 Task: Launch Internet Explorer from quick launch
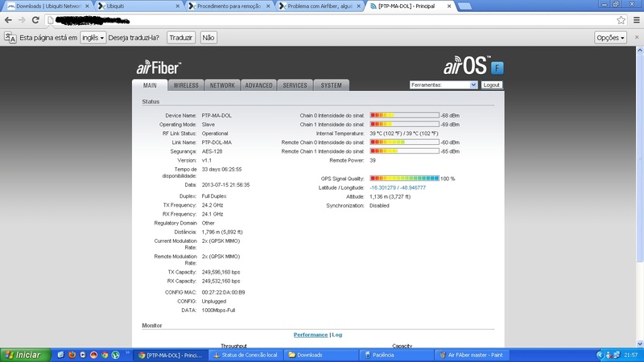61,355
